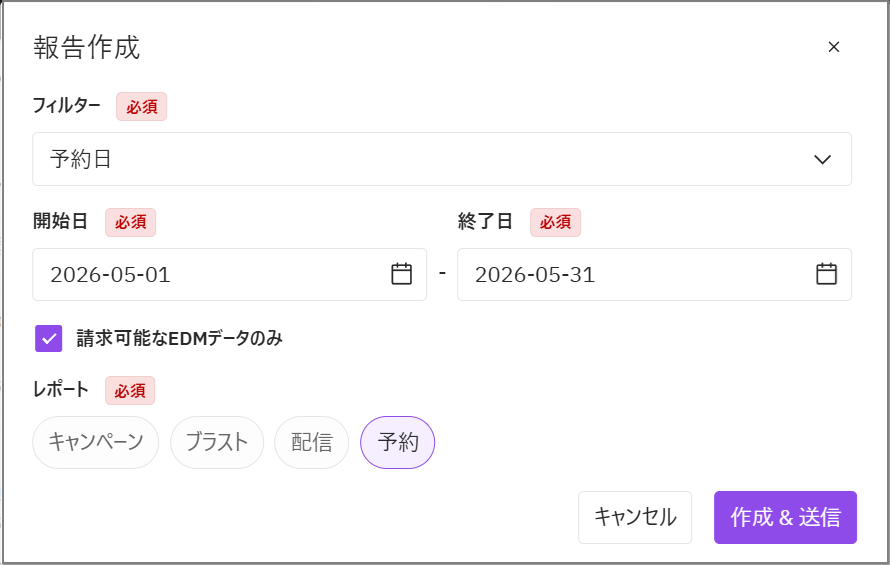
Task: Click the 作成 & 送信 button
Action: click(x=785, y=517)
